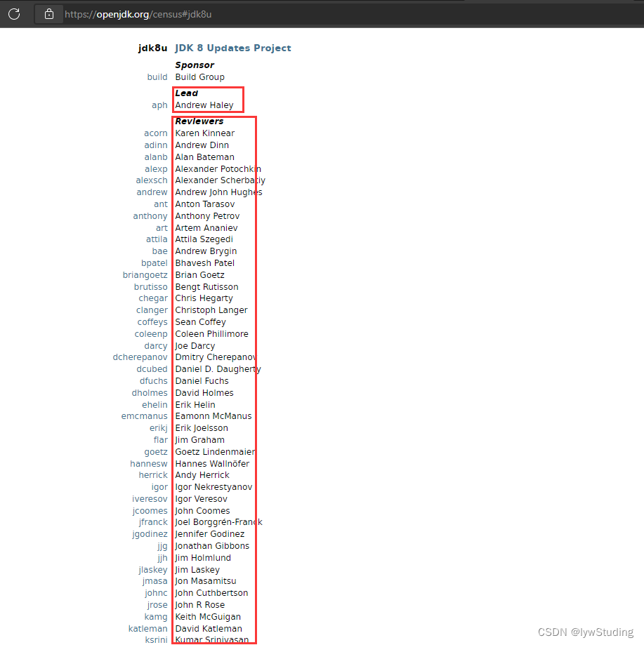
Task: Click the name John R Rose
Action: point(200,605)
